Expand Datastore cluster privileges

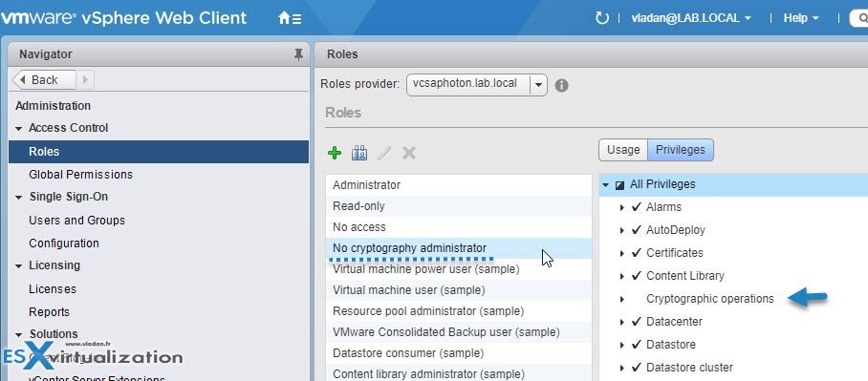(x=622, y=368)
